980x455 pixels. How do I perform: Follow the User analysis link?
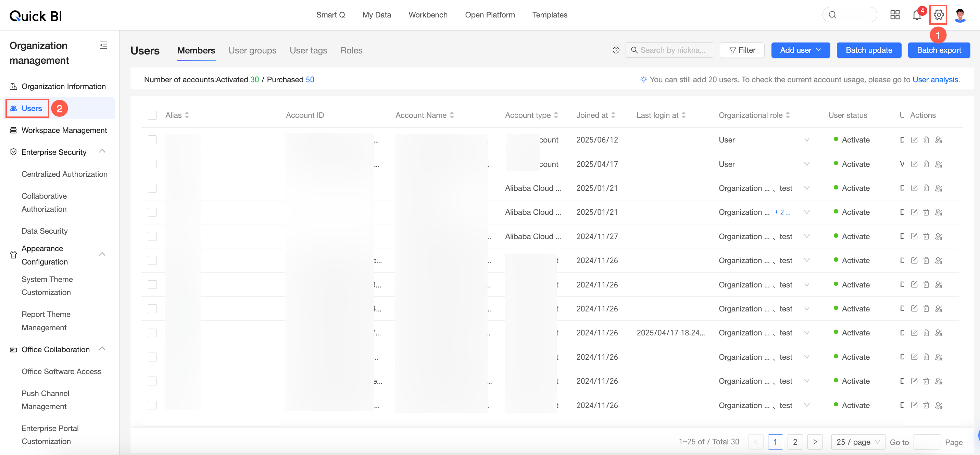pos(935,79)
